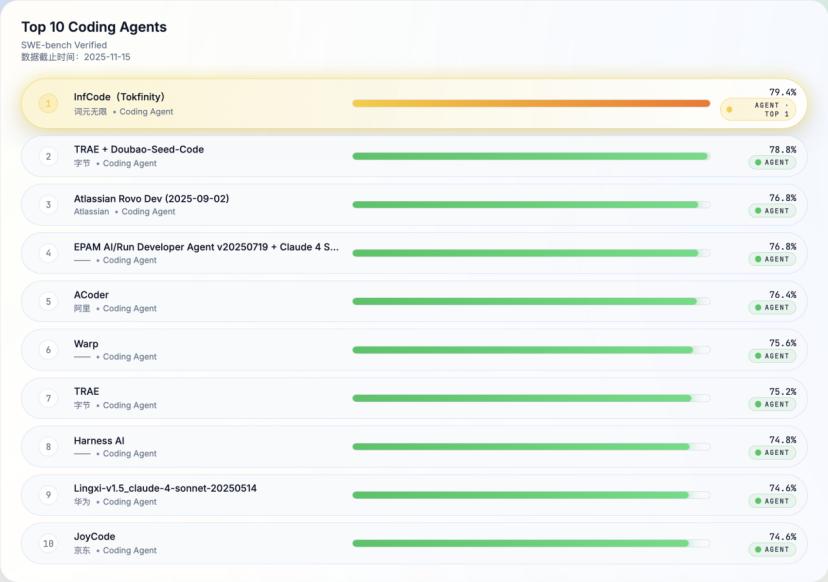
Task: Click the rank 5 badge beside ACoder
Action: click(48, 301)
